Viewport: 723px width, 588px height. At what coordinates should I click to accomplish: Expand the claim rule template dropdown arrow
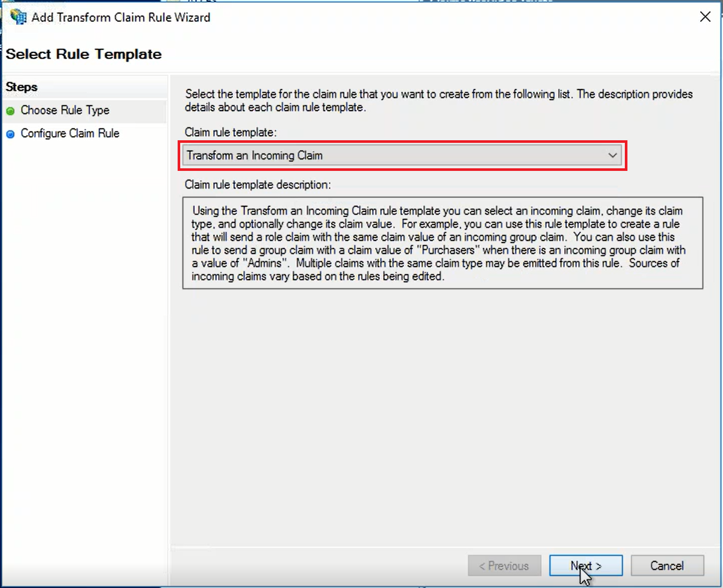[x=612, y=155]
